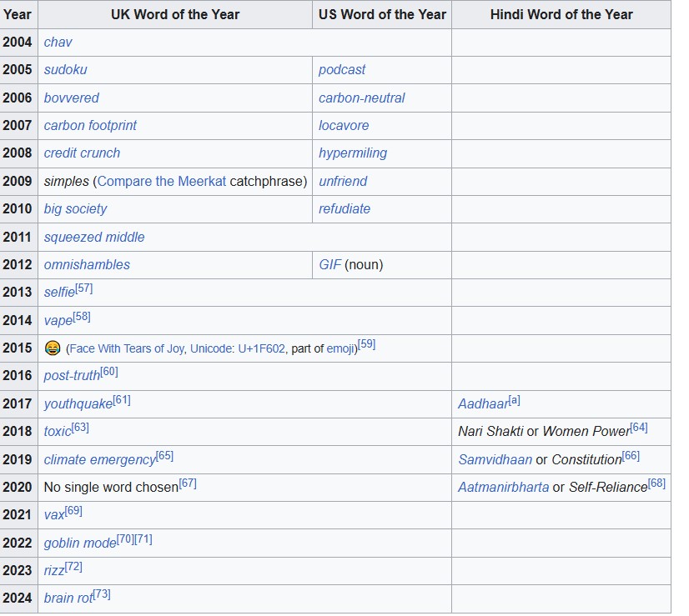The image size is (689, 616).
Task: Open citation [61] beside youthquake
Action: [122, 400]
